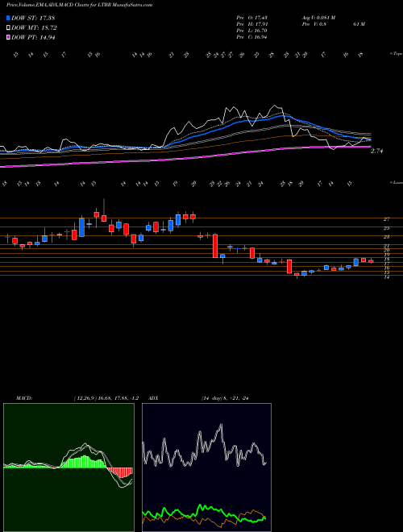Open the green MACD histogram chart panel

[x=69, y=468]
